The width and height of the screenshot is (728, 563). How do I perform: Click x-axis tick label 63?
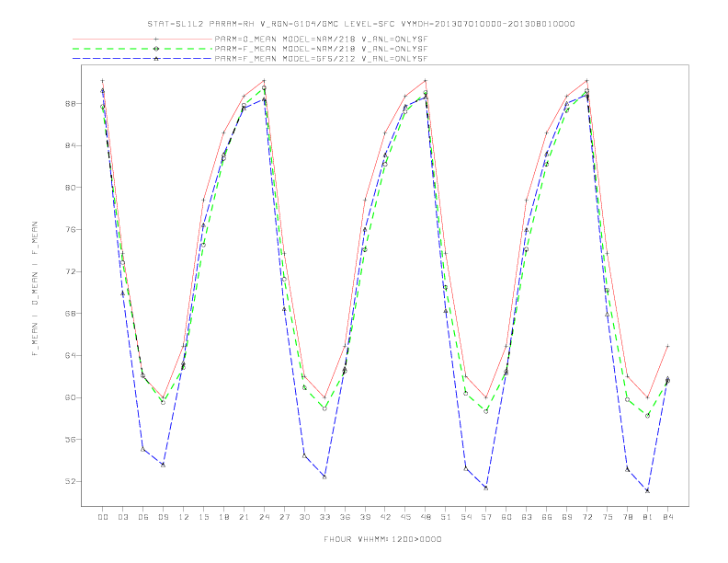[527, 517]
